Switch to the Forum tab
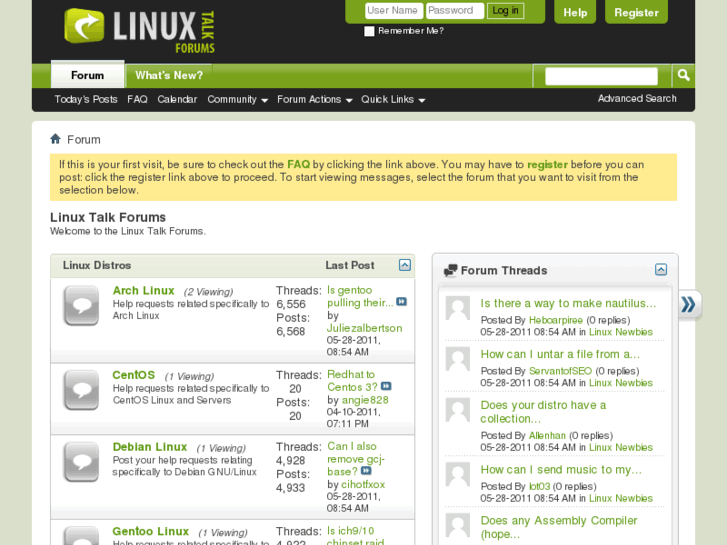Image resolution: width=727 pixels, height=545 pixels. [88, 75]
